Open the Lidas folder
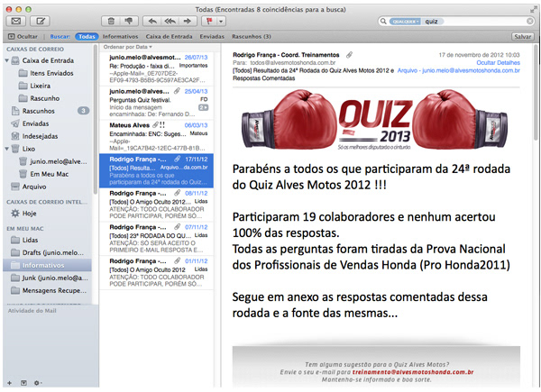Image resolution: width=541 pixels, height=392 pixels. (x=48, y=240)
